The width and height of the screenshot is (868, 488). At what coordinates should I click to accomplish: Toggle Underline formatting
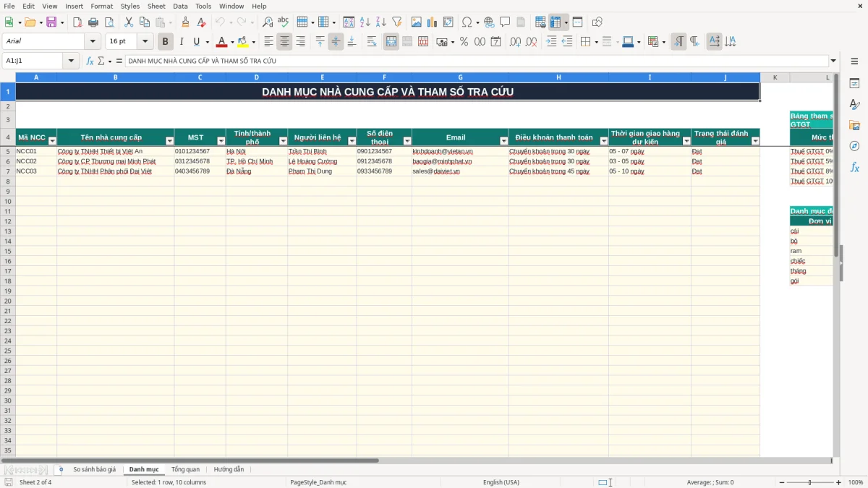[196, 42]
